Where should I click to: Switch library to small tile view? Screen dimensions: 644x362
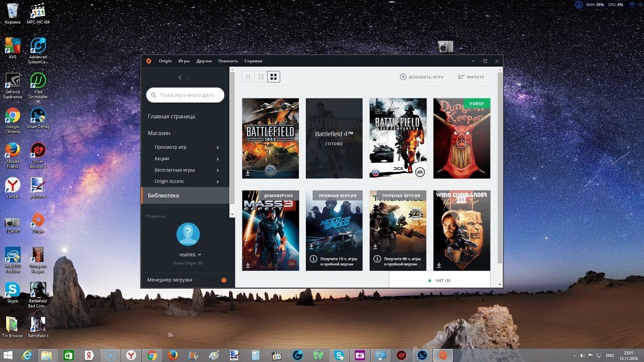click(248, 77)
